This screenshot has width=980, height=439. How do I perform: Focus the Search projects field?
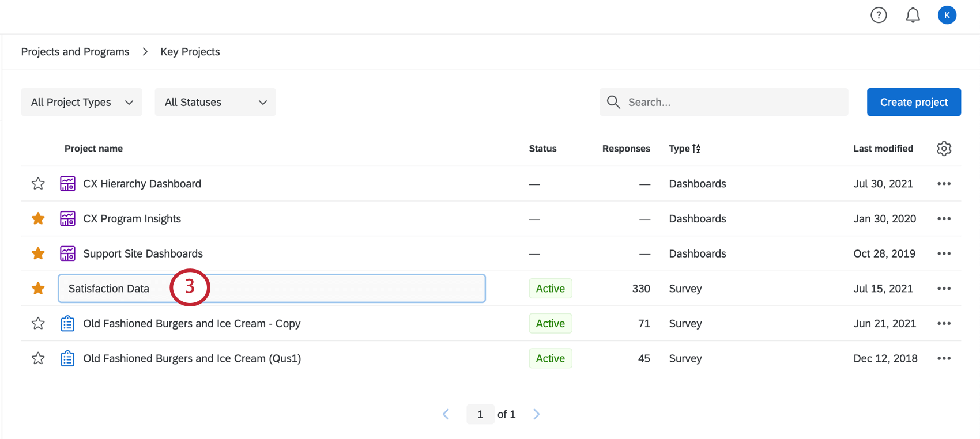[x=732, y=102]
